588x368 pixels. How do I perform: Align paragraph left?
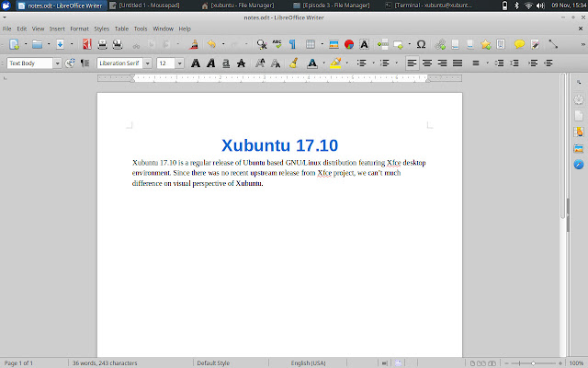tap(412, 63)
